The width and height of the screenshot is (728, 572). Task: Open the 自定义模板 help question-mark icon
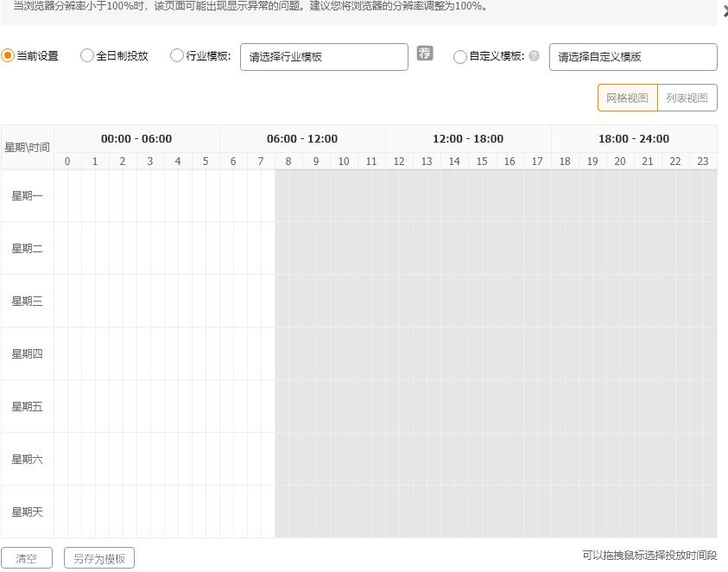(534, 56)
